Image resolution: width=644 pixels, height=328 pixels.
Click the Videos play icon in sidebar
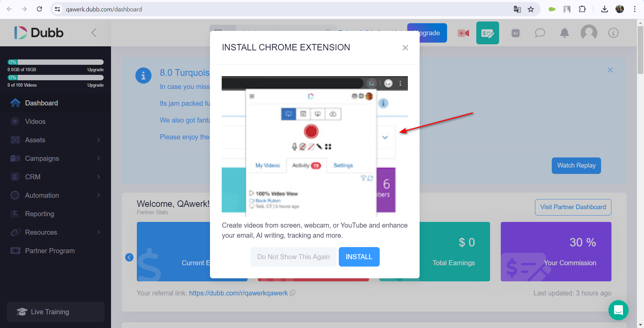[x=15, y=122]
